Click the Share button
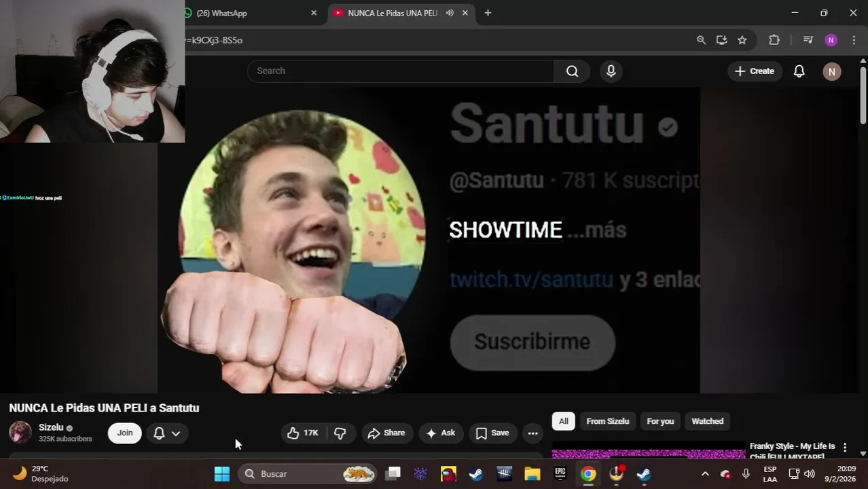 click(x=386, y=433)
